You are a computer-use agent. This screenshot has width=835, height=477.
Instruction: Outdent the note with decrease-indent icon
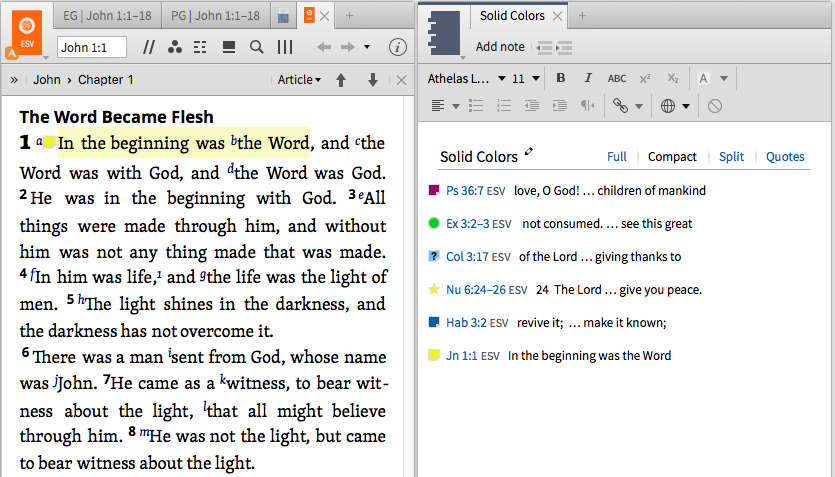(x=544, y=47)
